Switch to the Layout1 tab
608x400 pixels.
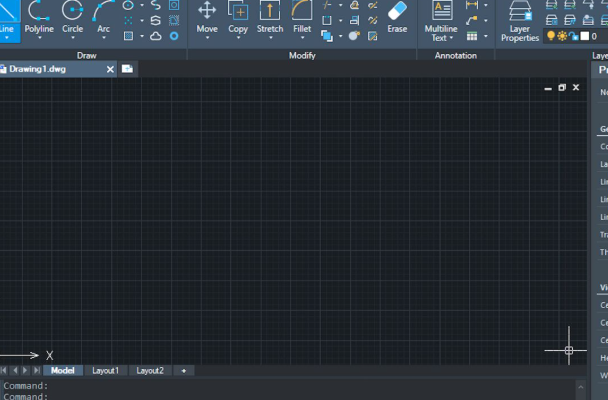[105, 371]
